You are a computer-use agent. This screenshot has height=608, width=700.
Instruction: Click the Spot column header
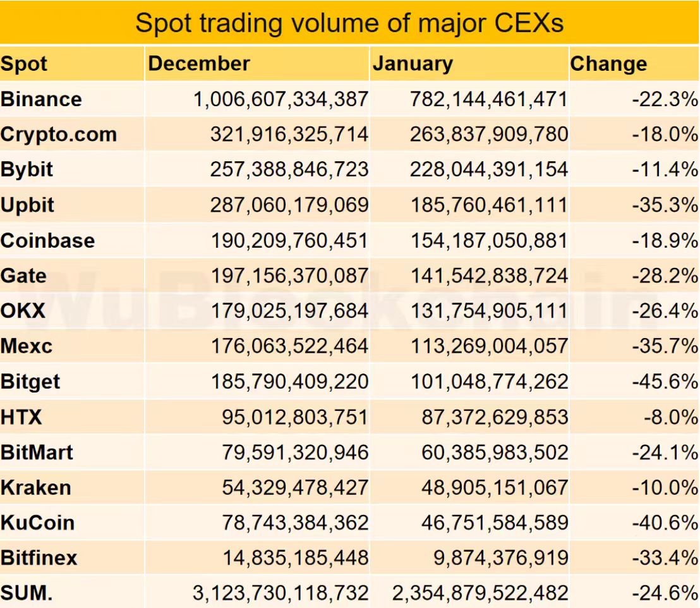[24, 64]
